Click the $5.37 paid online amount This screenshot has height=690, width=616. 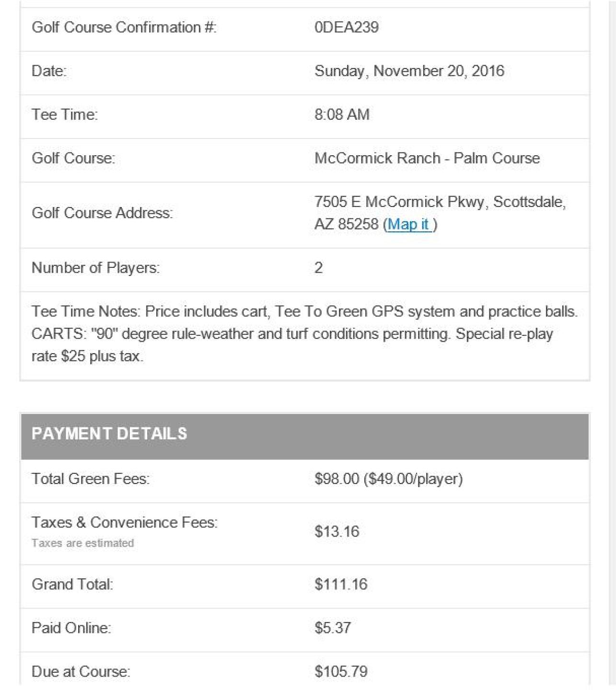(333, 628)
